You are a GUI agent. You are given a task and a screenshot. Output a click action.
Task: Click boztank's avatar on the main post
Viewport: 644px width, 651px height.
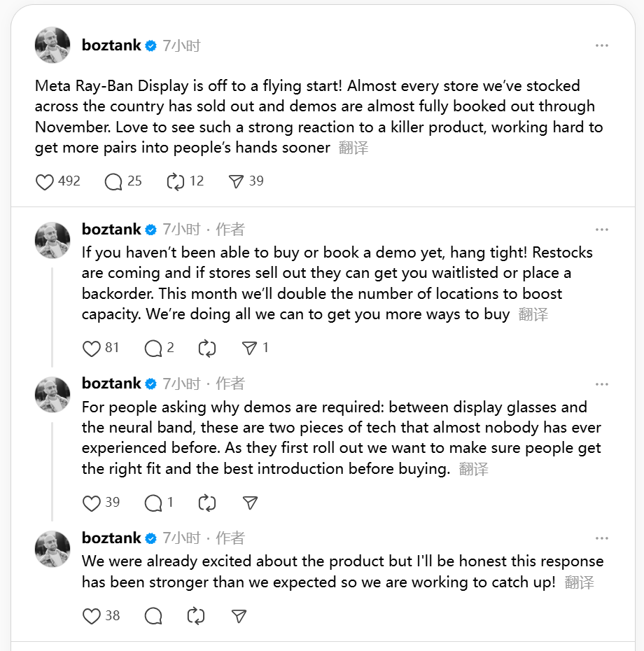pyautogui.click(x=52, y=45)
